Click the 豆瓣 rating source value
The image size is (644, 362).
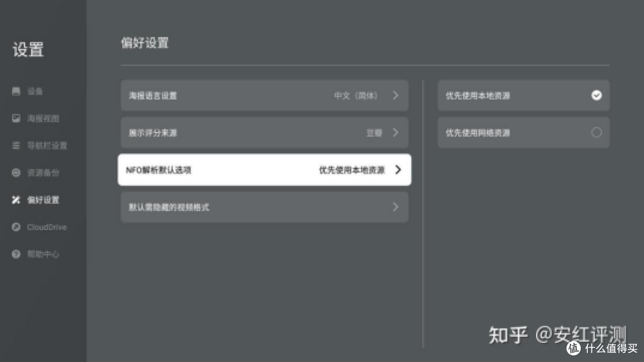[374, 133]
